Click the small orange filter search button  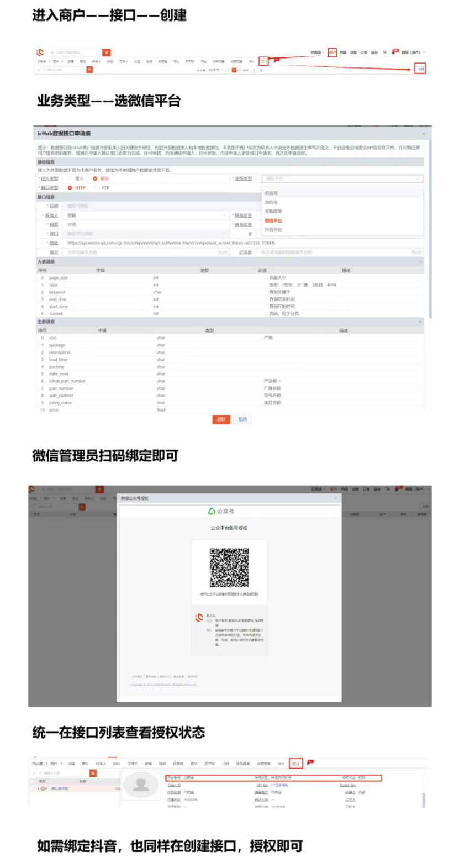coord(89,70)
